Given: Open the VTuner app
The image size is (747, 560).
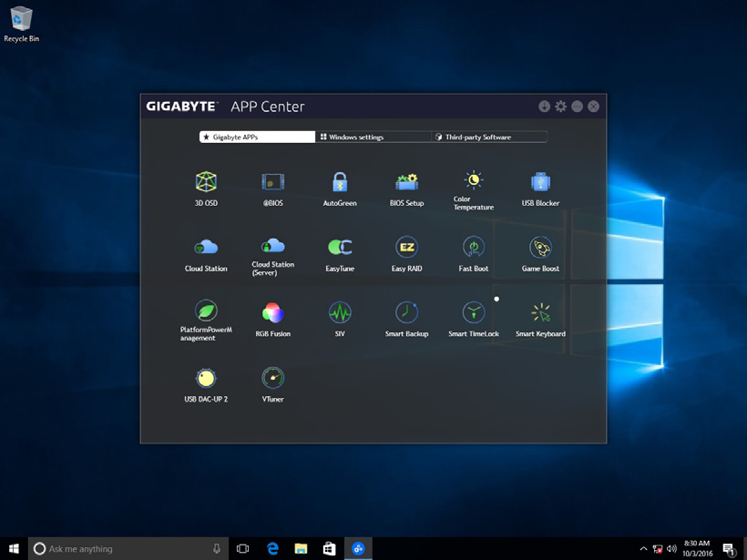Looking at the screenshot, I should point(272,377).
